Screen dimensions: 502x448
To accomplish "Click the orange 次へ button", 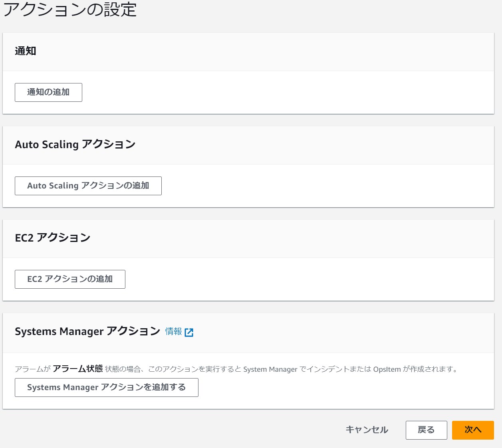I will [473, 430].
